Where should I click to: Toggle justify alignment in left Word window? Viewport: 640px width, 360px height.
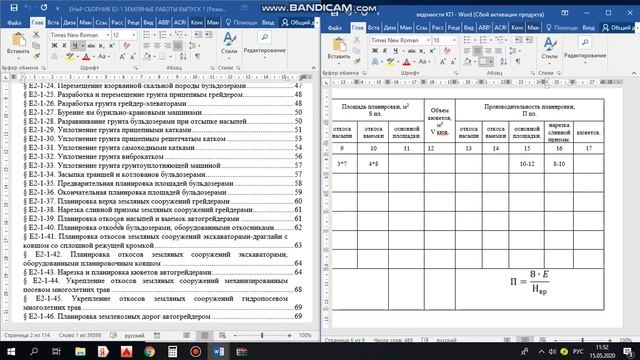[178, 46]
